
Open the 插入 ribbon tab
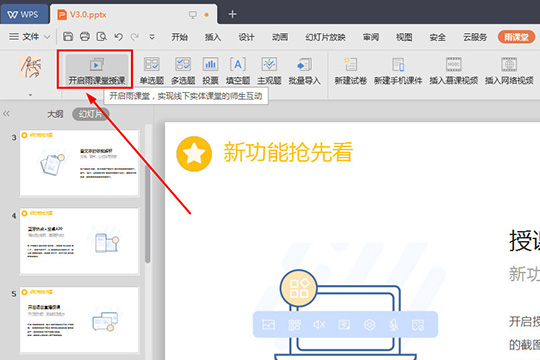click(x=213, y=37)
